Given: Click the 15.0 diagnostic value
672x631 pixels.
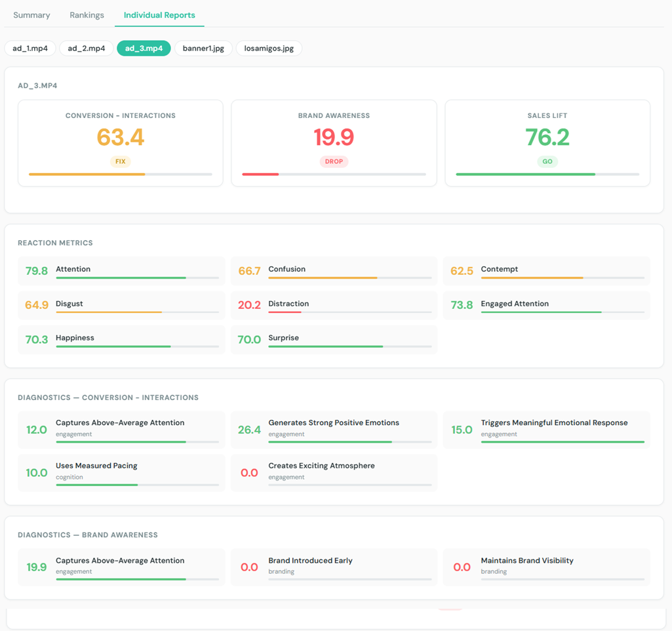Looking at the screenshot, I should [x=462, y=430].
